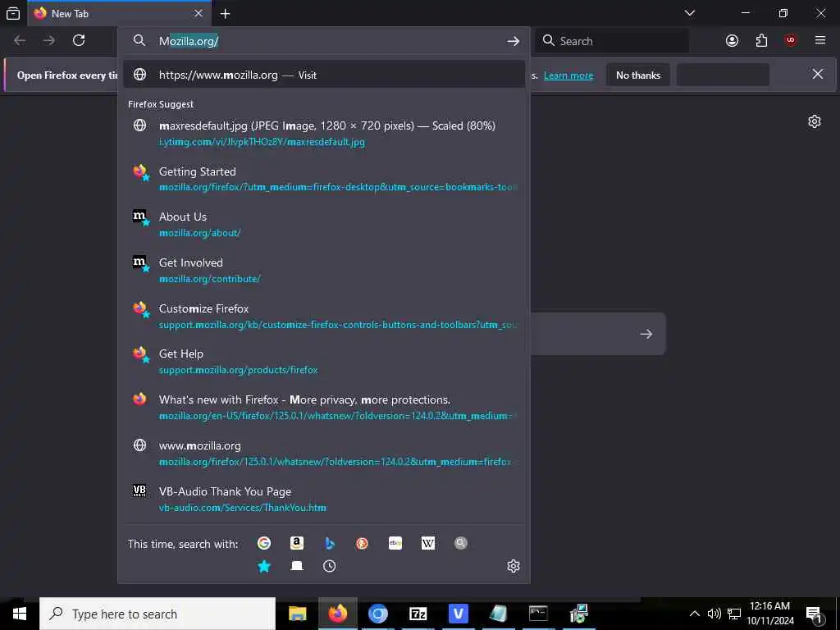Choose the Get Help suggestion
Screen dimensions: 840x630
click(x=323, y=362)
